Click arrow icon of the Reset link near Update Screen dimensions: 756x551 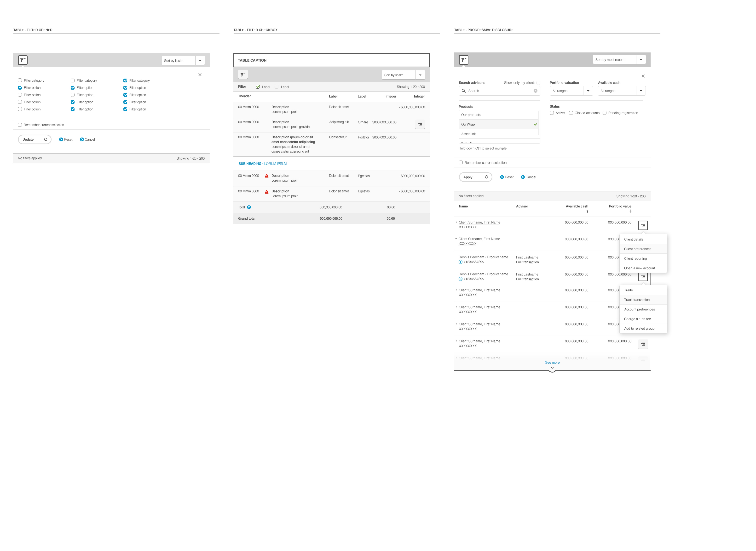click(x=61, y=139)
